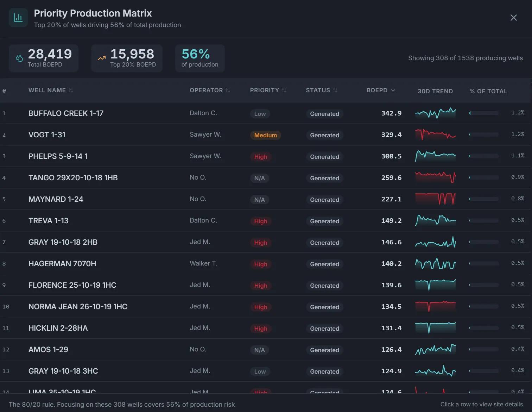Click the Medium priority badge for VOGT 1-31
Image resolution: width=532 pixels, height=412 pixels.
coord(266,135)
